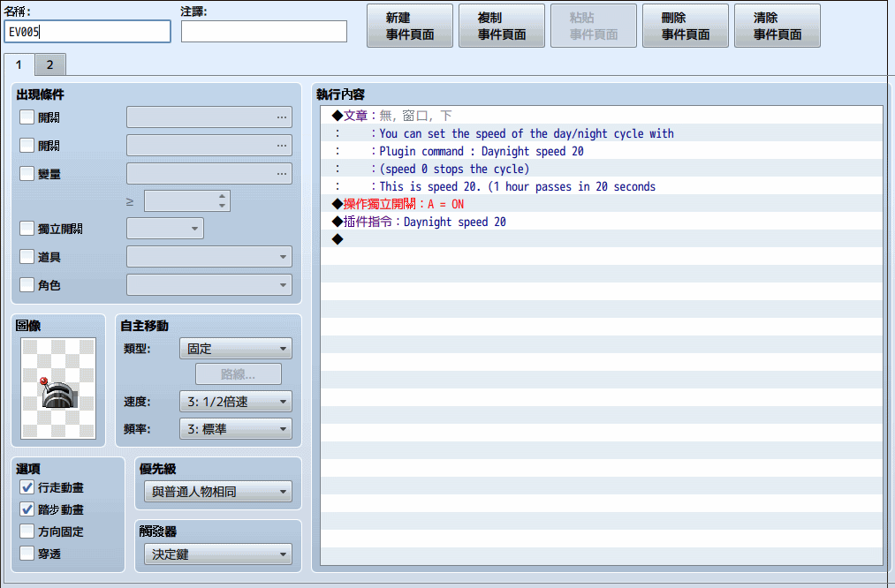Open the 優先級 dropdown
Image resolution: width=895 pixels, height=588 pixels.
click(x=218, y=492)
